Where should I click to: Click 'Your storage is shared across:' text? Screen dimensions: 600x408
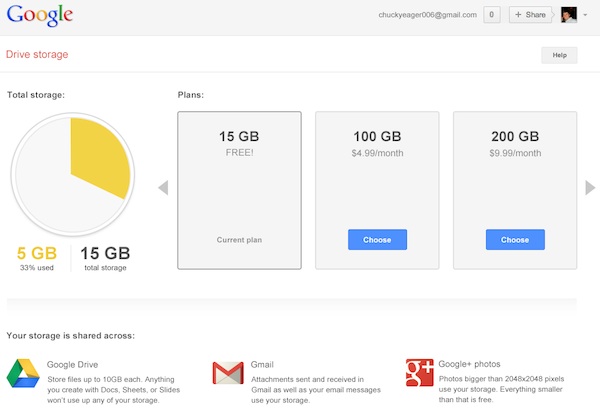click(71, 336)
